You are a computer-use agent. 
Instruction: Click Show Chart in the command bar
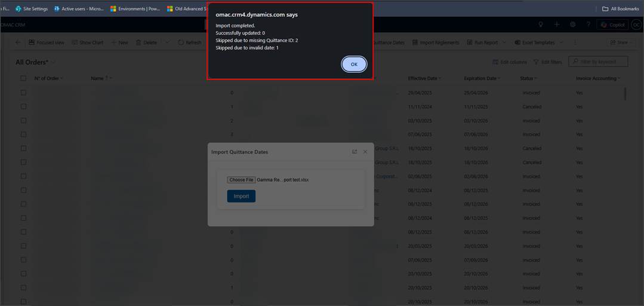[x=88, y=42]
